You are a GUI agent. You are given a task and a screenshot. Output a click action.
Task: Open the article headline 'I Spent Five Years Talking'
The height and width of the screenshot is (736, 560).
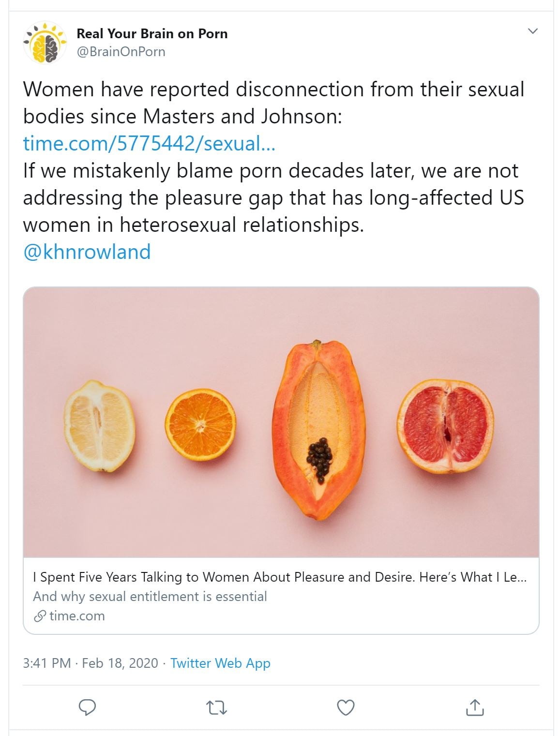280,577
